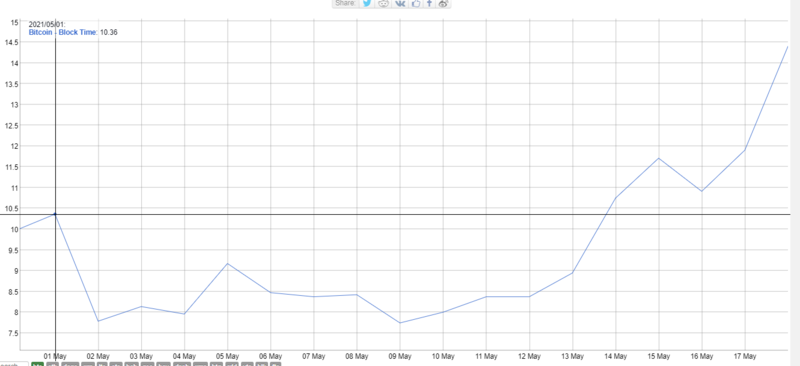Select the 17 May line data point
The width and height of the screenshot is (800, 366).
coord(745,150)
